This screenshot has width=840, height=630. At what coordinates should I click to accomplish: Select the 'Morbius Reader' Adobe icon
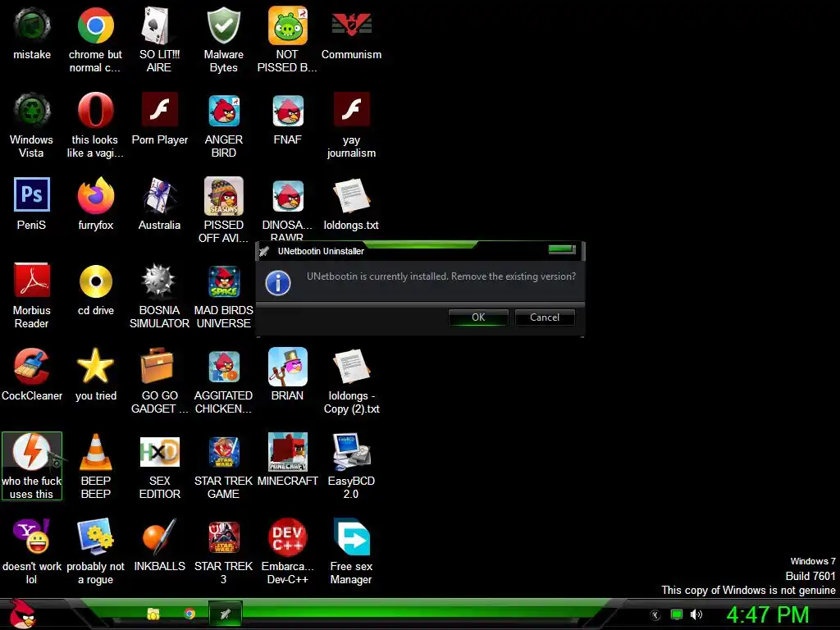click(x=32, y=281)
